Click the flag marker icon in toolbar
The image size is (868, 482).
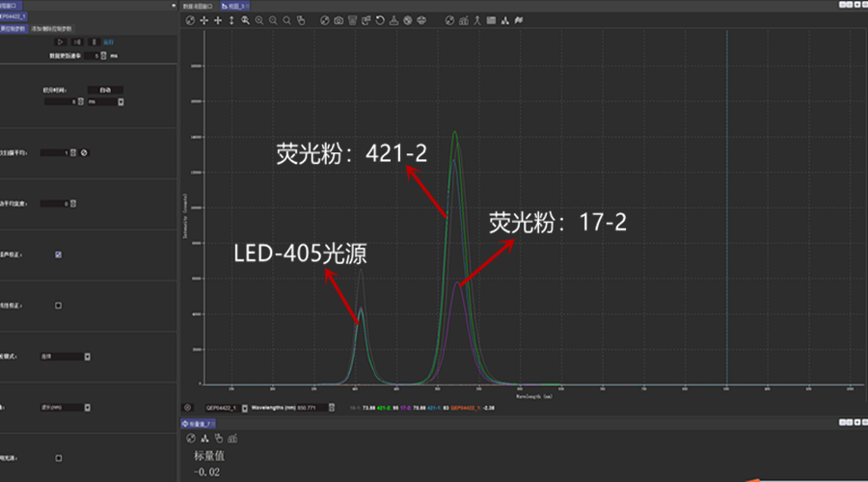519,20
